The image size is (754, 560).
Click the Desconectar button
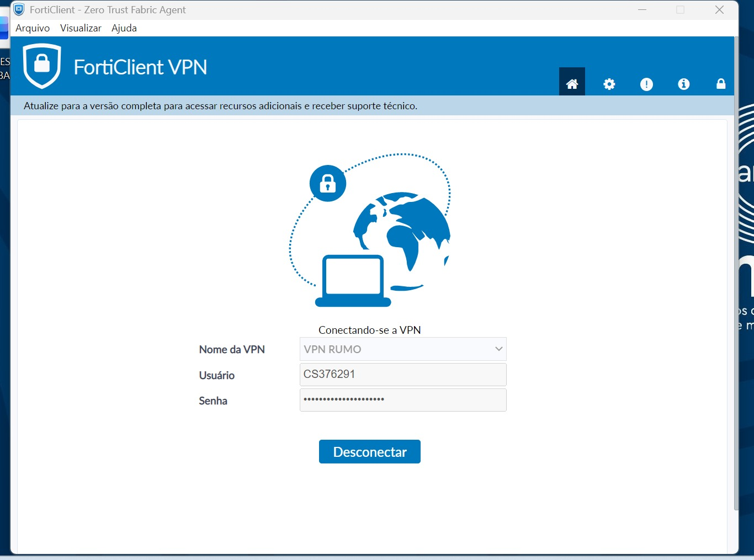point(370,452)
